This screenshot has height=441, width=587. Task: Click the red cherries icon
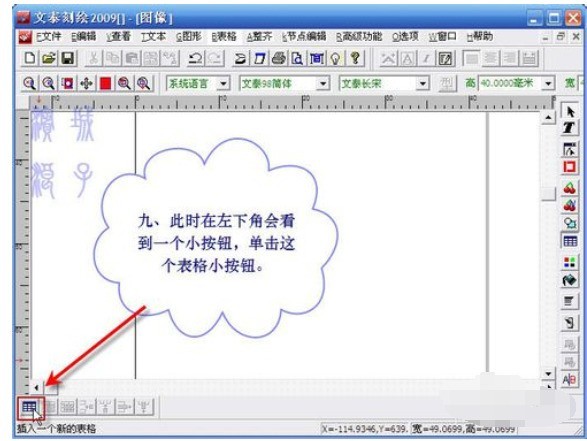click(x=570, y=188)
